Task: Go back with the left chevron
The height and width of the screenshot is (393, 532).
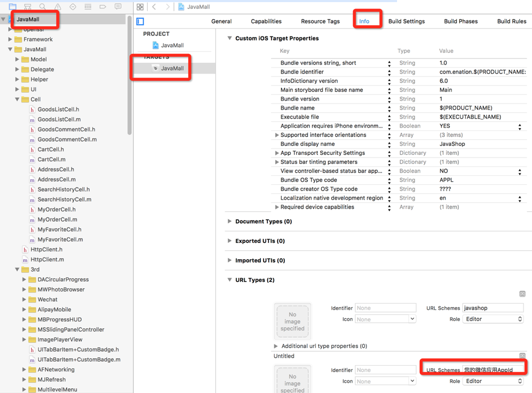Action: (154, 7)
